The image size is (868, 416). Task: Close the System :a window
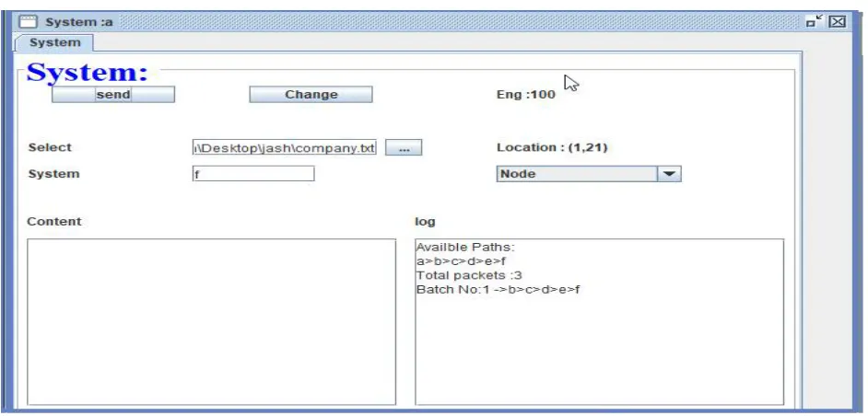click(838, 21)
